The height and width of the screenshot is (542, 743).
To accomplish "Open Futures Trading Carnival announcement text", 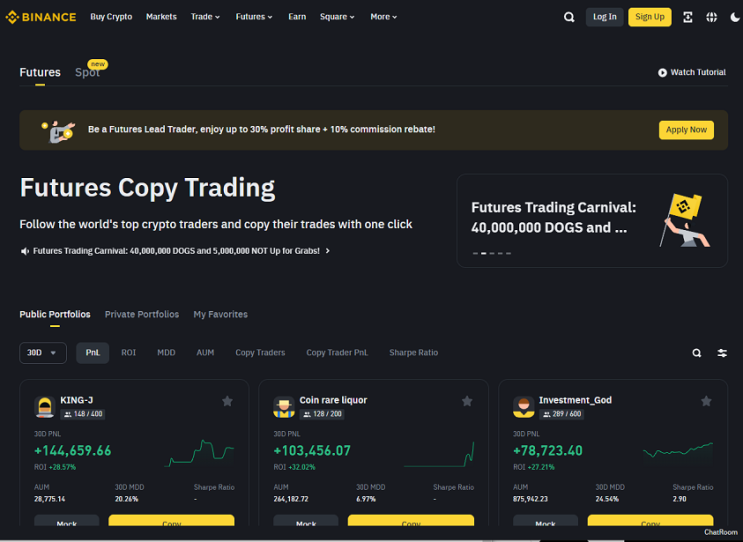I will click(176, 251).
